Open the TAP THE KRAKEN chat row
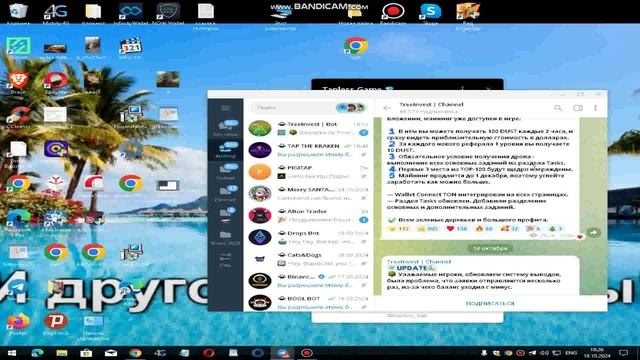The image size is (640, 360). [x=309, y=150]
